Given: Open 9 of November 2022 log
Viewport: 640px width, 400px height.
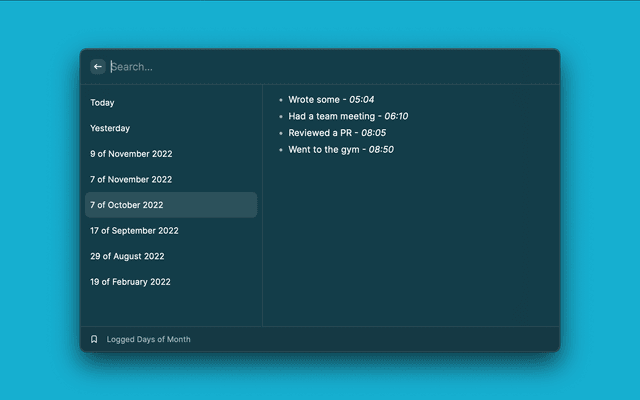Looking at the screenshot, I should point(131,154).
